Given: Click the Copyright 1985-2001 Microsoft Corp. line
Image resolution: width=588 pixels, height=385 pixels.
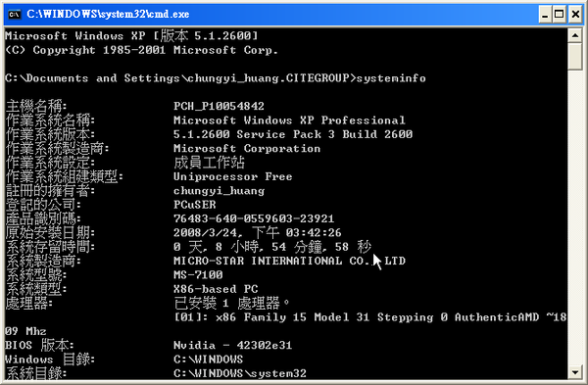Looking at the screenshot, I should click(141, 50).
